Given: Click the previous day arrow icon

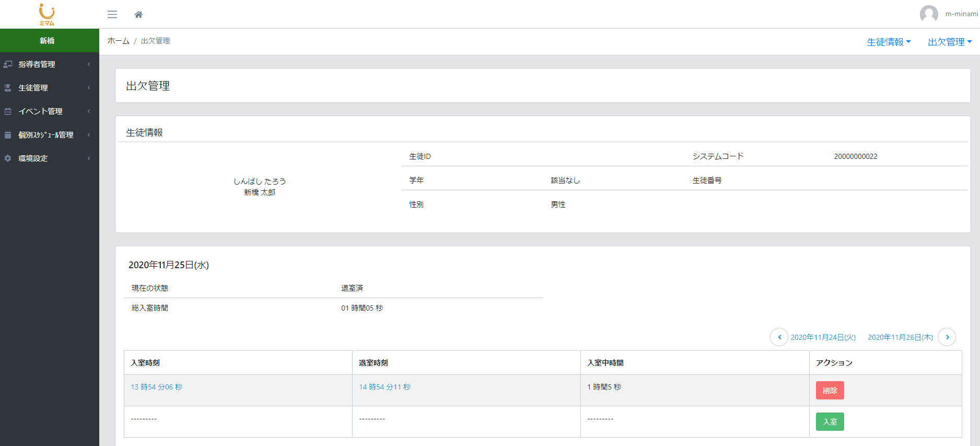Looking at the screenshot, I should tap(779, 337).
